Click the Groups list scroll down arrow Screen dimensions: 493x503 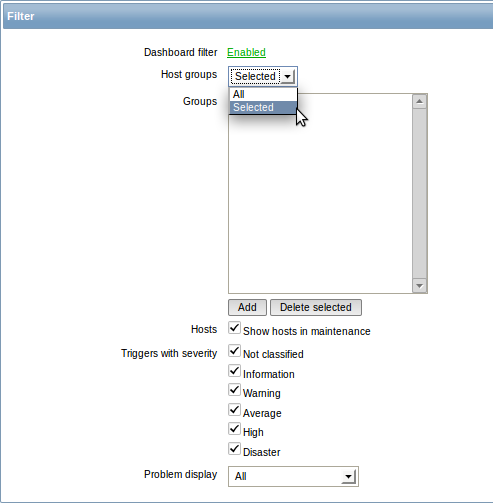[419, 286]
